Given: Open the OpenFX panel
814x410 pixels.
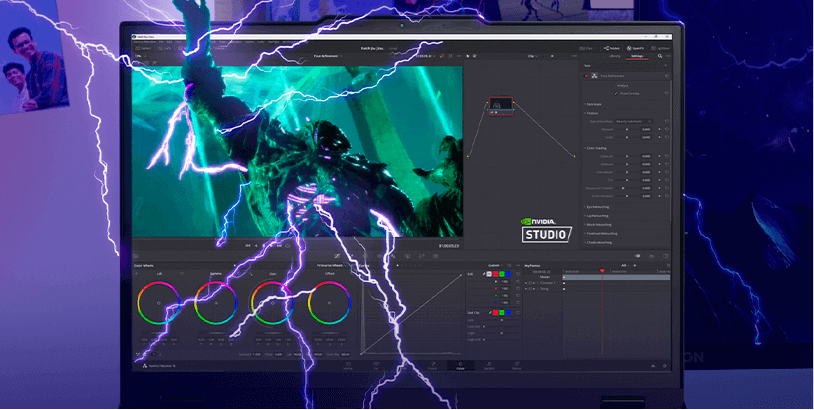Looking at the screenshot, I should coord(633,47).
